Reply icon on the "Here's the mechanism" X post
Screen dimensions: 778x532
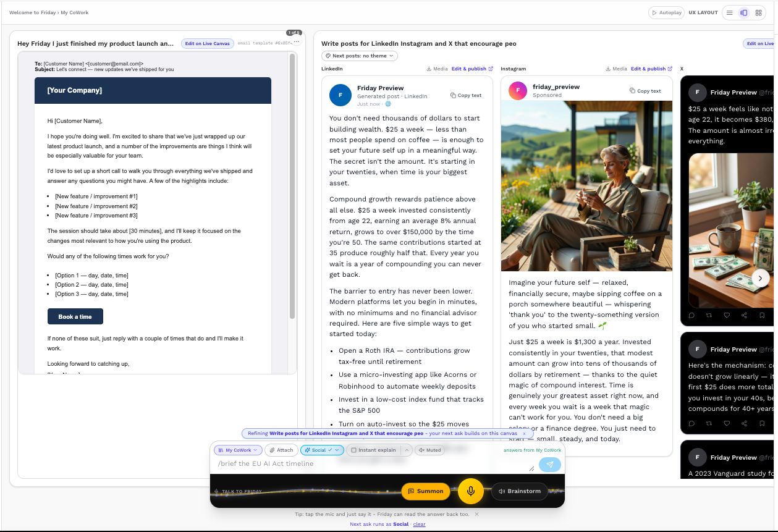point(691,423)
